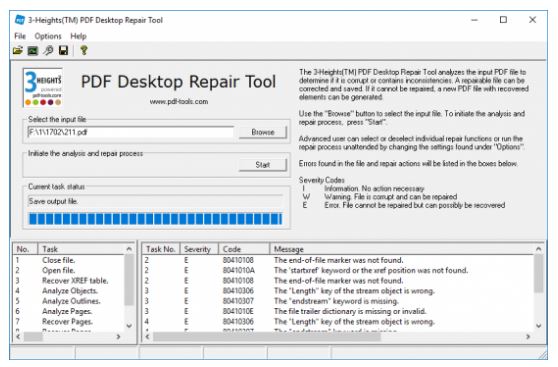The width and height of the screenshot is (558, 367).
Task: Select the 'Recover Pages.' task row
Action: 69,322
